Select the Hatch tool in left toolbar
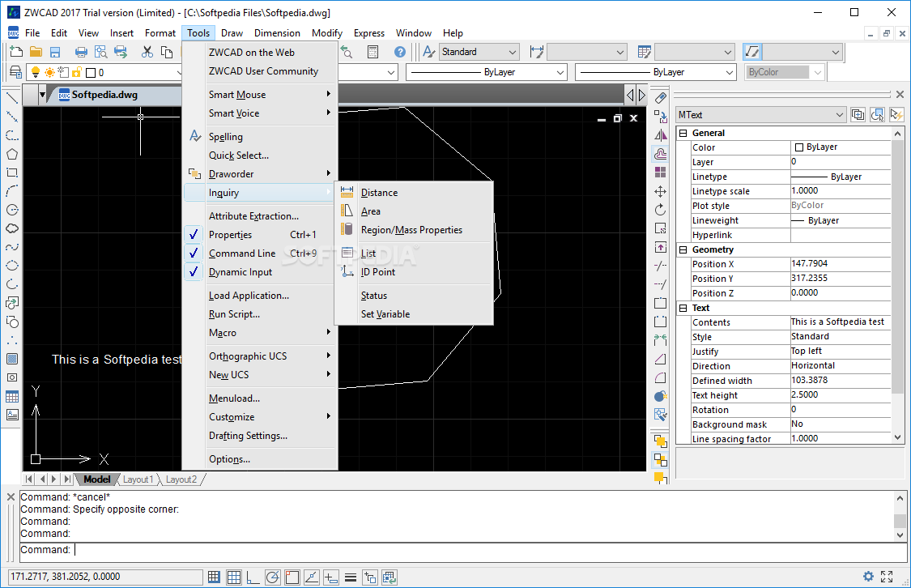This screenshot has height=588, width=911. pyautogui.click(x=11, y=359)
